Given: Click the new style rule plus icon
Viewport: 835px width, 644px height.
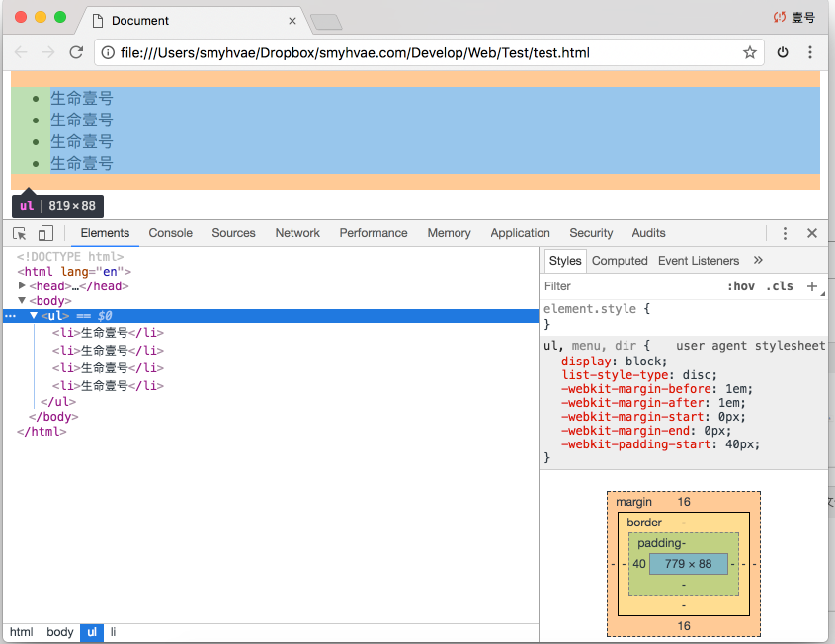Looking at the screenshot, I should 812,286.
